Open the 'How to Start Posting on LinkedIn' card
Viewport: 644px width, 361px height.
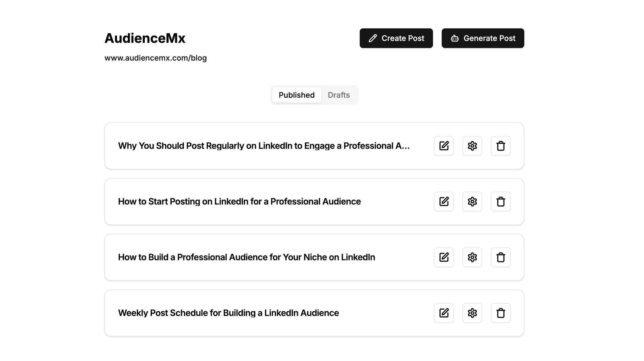coord(239,201)
